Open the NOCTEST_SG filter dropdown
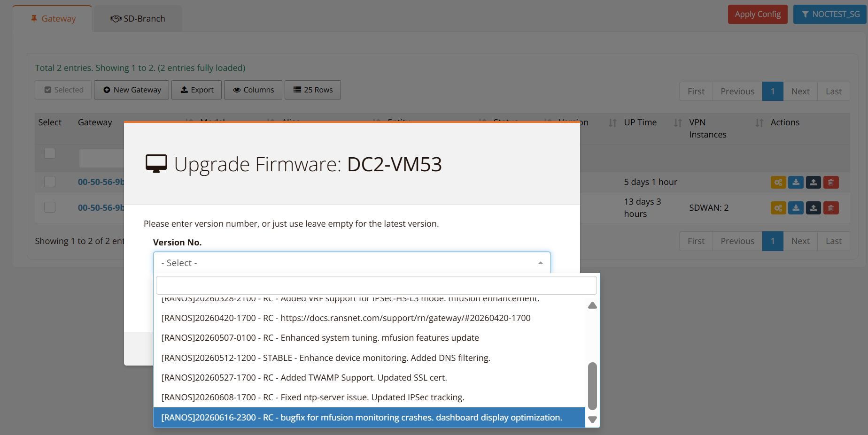 coord(830,15)
